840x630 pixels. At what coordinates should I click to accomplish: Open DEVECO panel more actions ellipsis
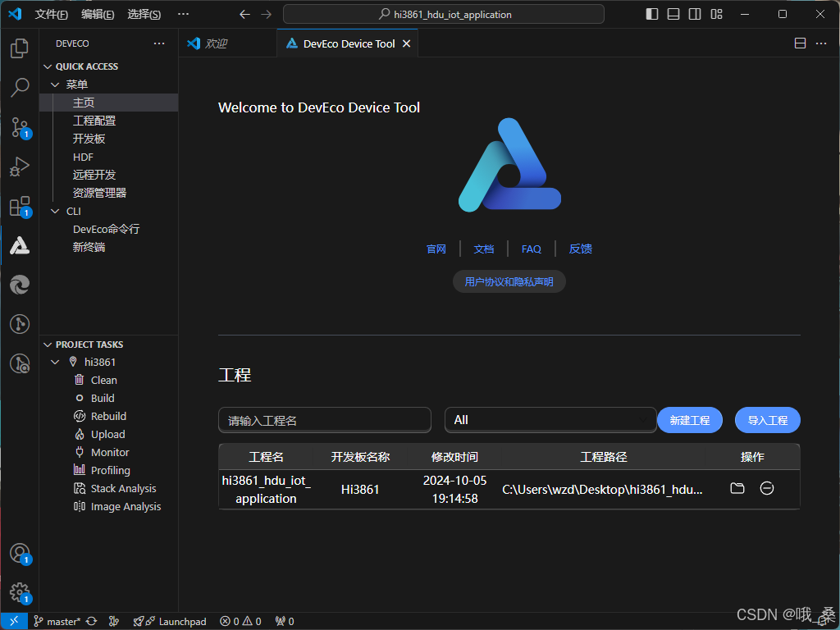tap(159, 43)
